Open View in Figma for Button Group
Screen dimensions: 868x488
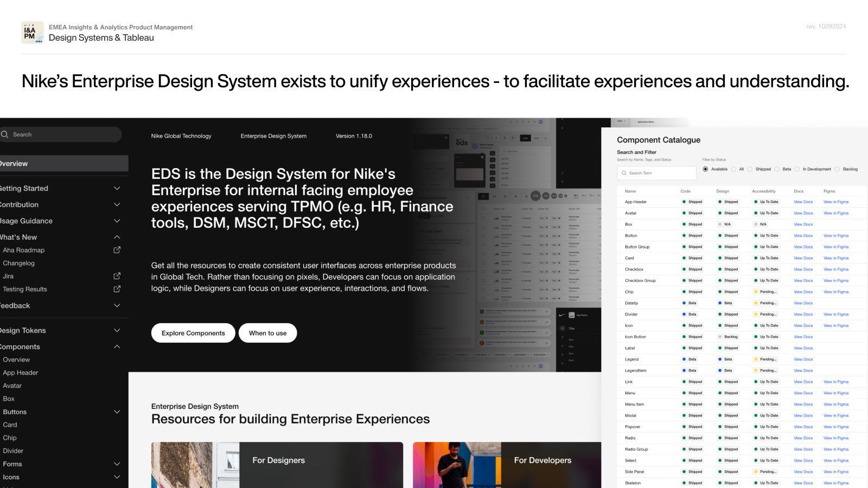coord(836,247)
